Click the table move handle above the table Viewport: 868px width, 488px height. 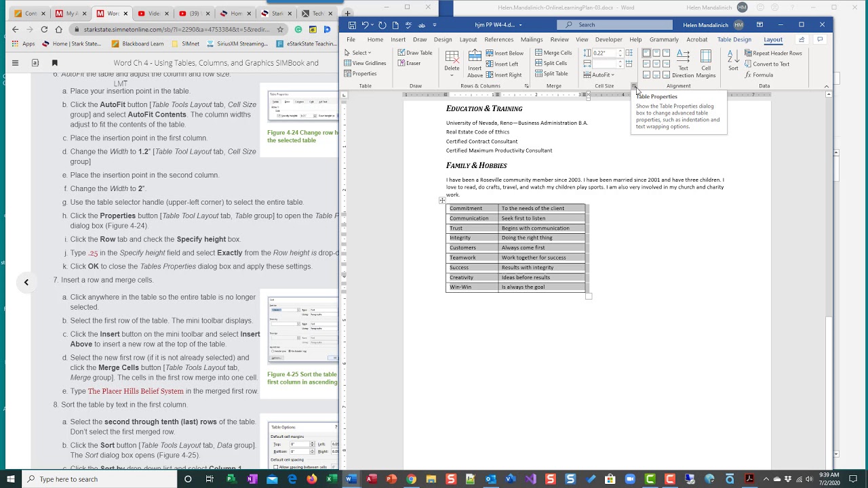click(442, 200)
